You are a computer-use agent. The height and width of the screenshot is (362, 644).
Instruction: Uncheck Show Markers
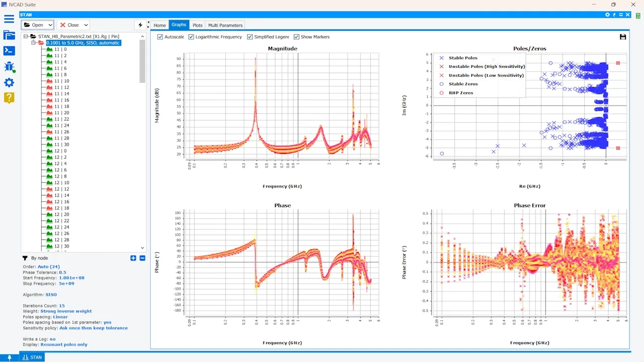296,37
